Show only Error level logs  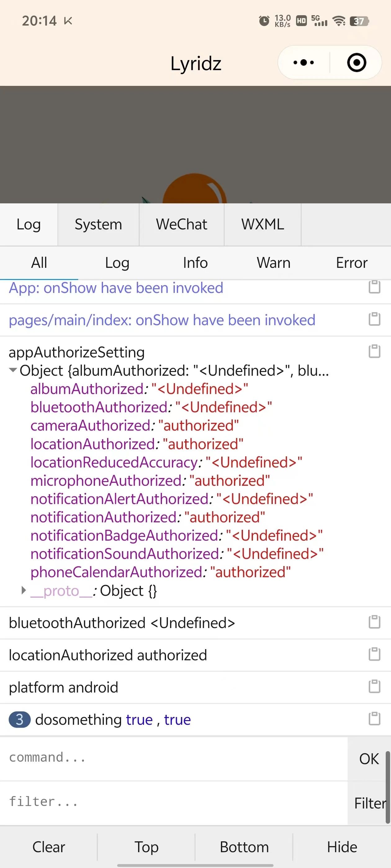(352, 263)
